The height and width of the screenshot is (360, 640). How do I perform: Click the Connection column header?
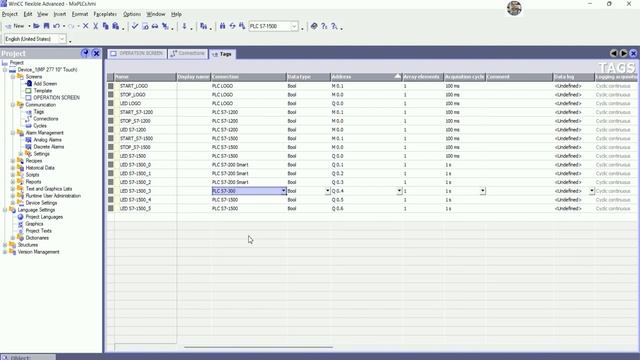coord(248,77)
